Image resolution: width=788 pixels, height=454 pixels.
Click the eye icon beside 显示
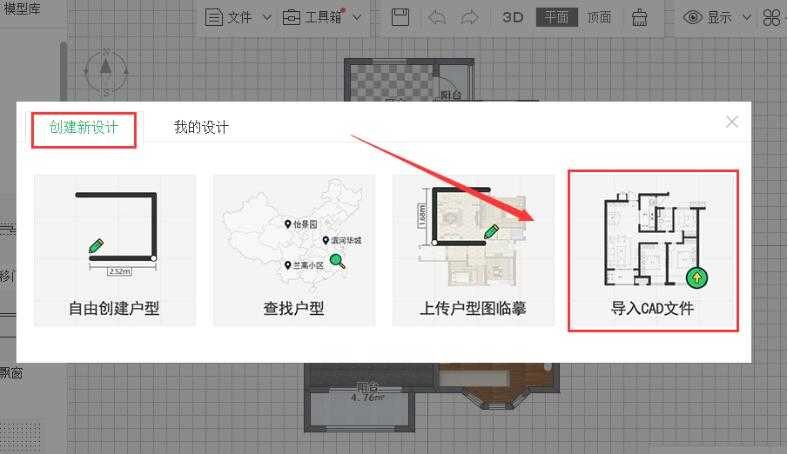[x=692, y=17]
